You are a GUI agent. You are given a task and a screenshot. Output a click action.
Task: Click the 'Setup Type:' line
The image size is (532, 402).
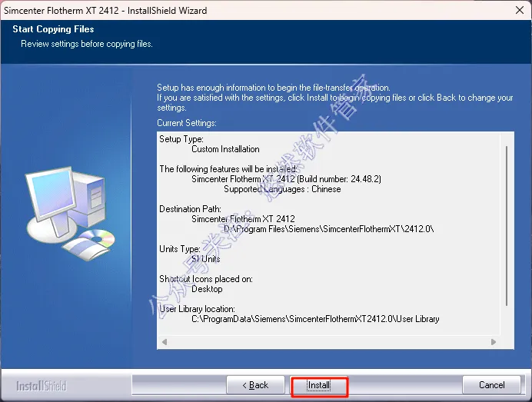coord(181,139)
